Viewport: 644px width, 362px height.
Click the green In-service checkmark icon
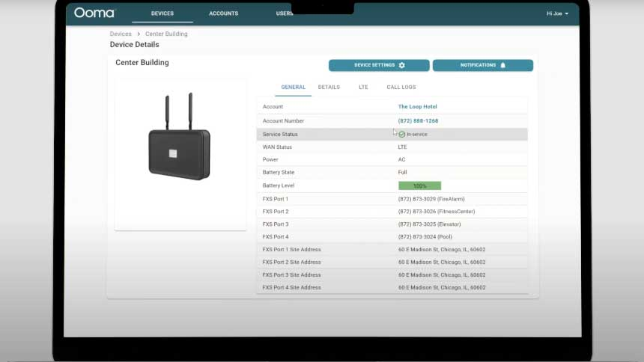point(402,135)
